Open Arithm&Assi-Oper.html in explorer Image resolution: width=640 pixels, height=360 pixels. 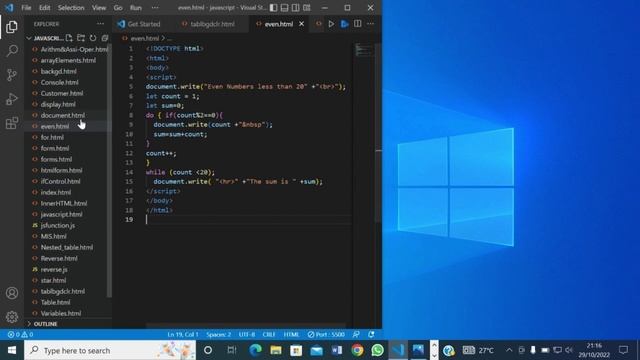point(74,49)
